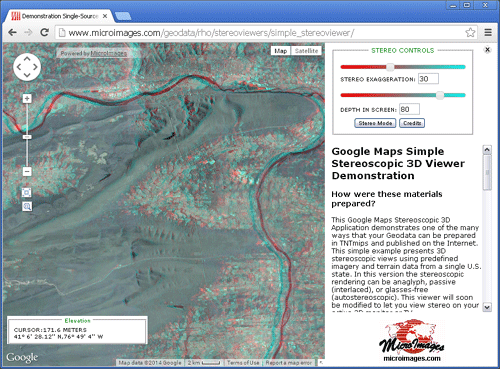Open a new browser tab

point(123,16)
